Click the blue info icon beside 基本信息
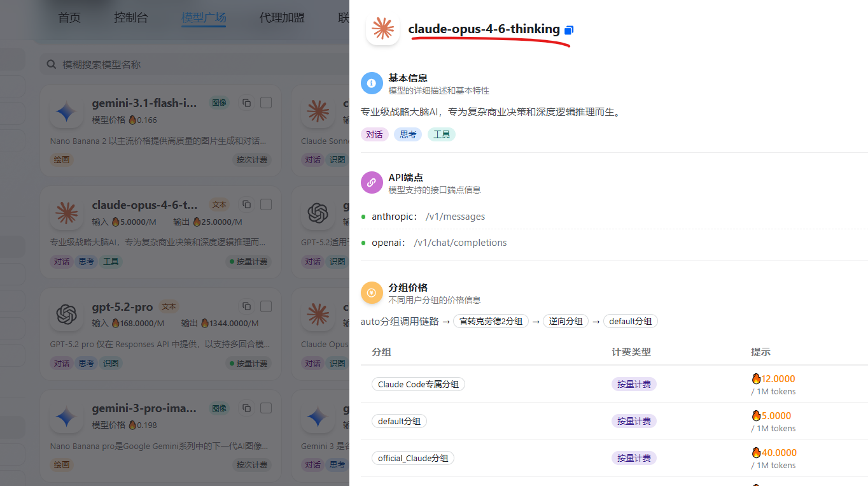The image size is (868, 486). tap(372, 83)
